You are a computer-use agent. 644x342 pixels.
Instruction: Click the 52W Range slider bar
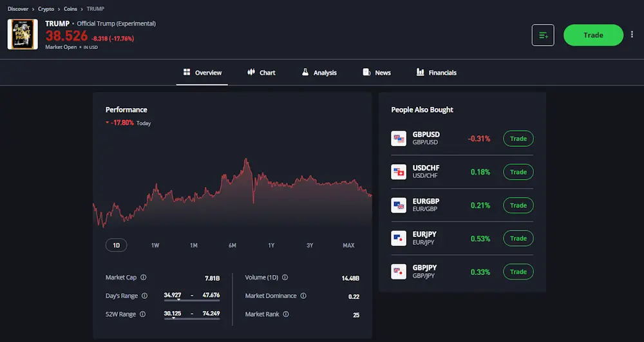point(192,319)
